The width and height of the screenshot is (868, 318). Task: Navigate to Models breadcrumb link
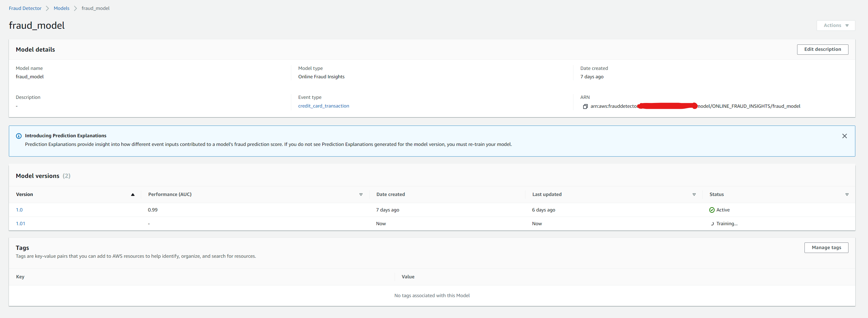coord(61,8)
